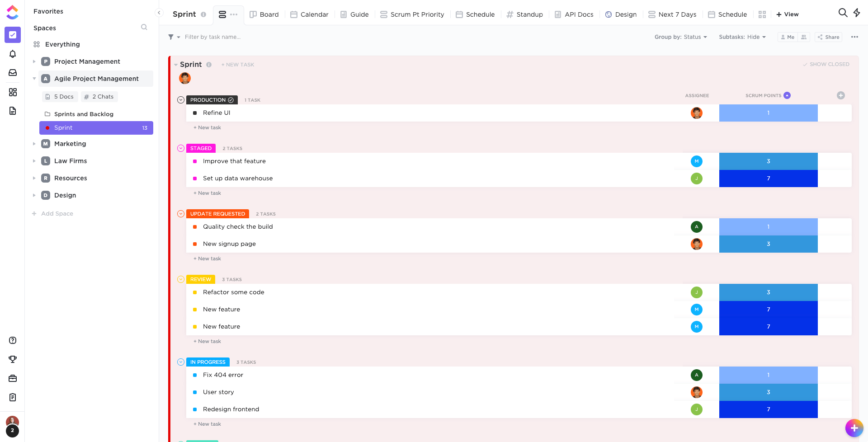This screenshot has width=868, height=442.
Task: Click the Assignees toggle next to Me
Action: [804, 37]
